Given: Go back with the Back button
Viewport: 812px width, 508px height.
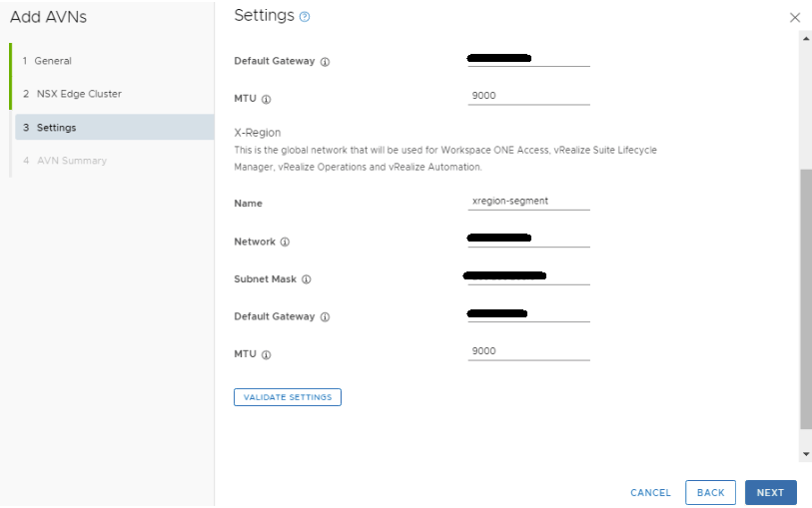Looking at the screenshot, I should coord(710,493).
